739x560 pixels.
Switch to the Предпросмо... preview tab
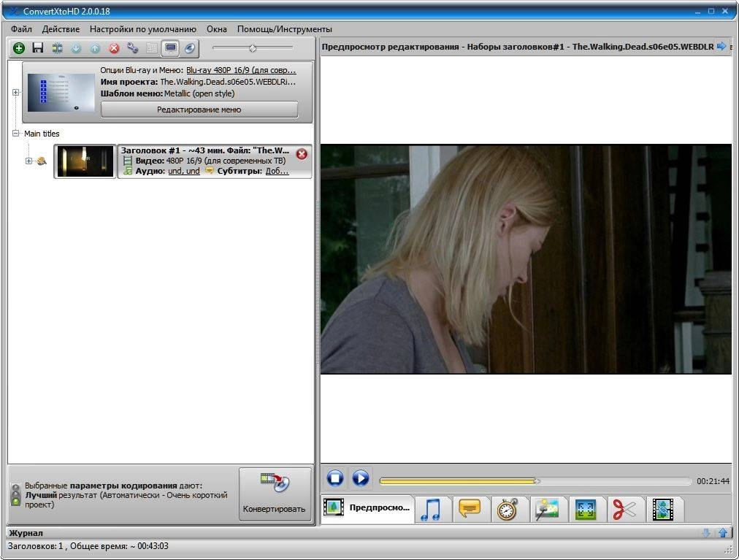coord(367,507)
